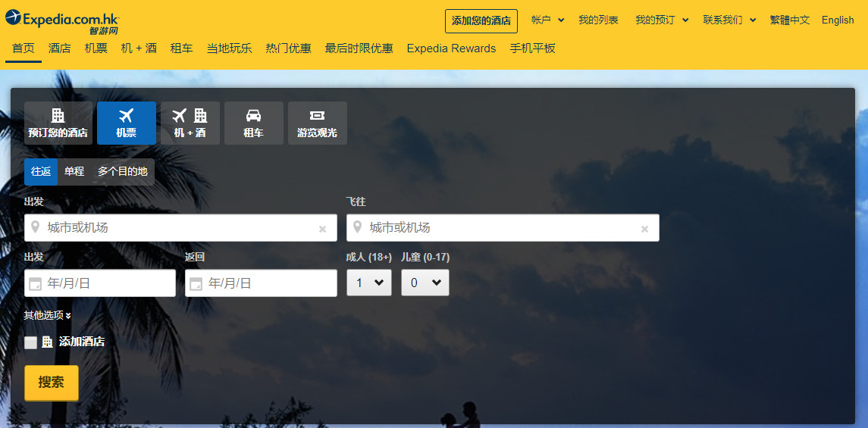Clear the 出发 origin field with the x

point(322,229)
